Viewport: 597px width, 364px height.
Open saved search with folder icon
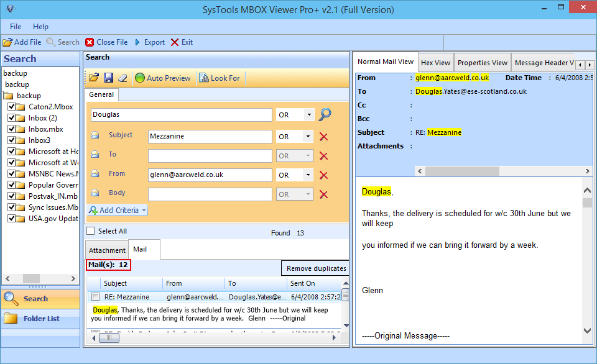pyautogui.click(x=94, y=78)
